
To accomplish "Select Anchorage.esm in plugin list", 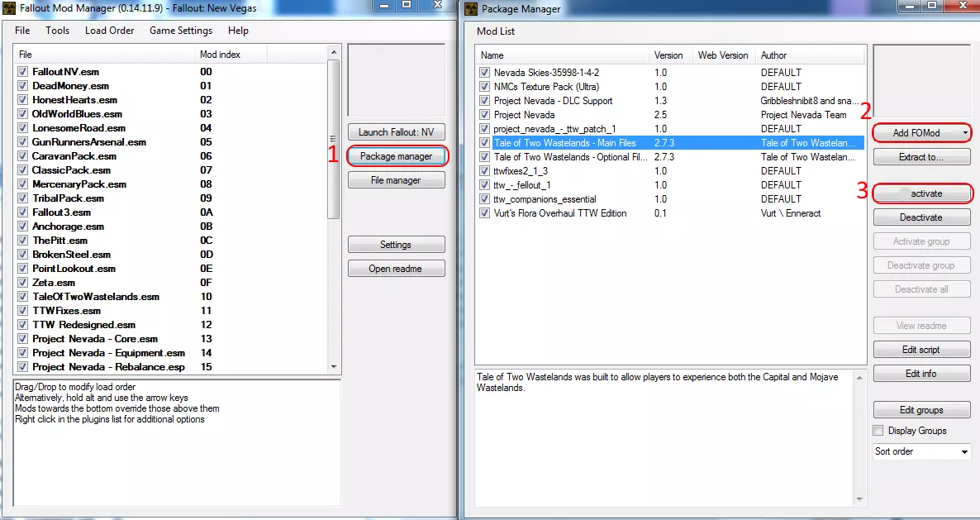I will (x=68, y=227).
